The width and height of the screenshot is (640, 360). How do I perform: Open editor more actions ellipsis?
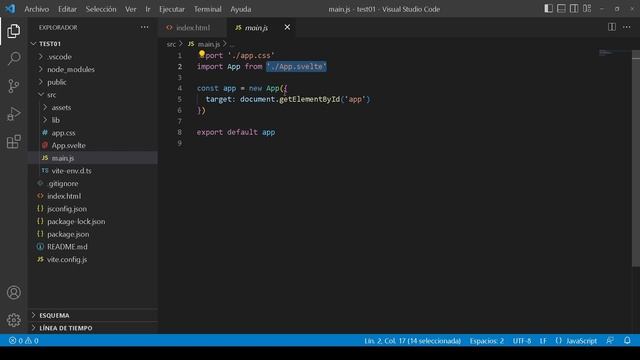[627, 27]
